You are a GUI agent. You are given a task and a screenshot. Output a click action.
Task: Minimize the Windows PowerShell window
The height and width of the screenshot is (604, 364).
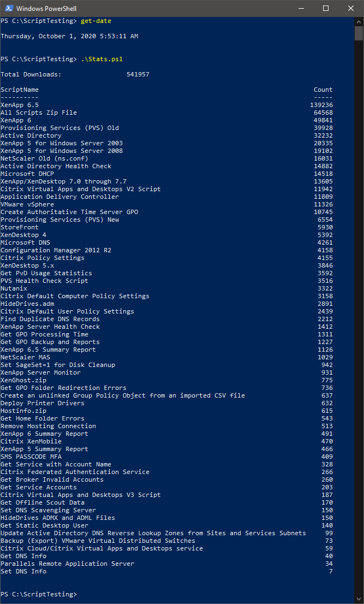click(301, 8)
